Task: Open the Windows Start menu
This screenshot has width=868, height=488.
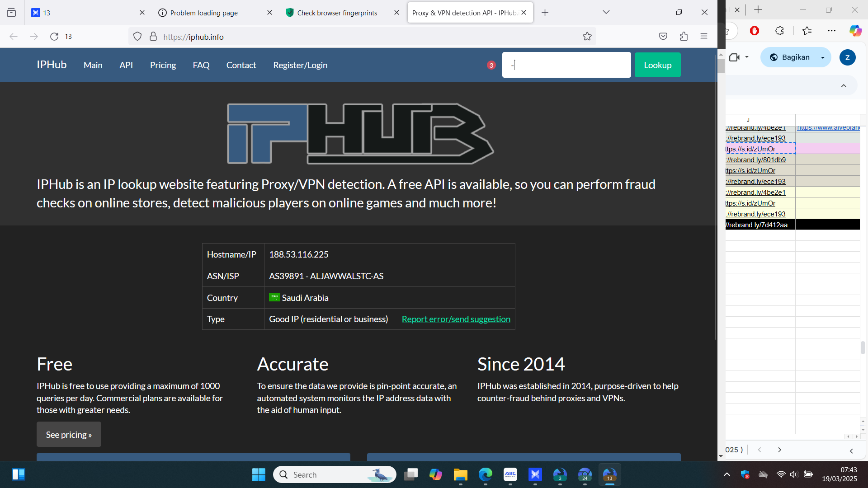Action: coord(259,474)
